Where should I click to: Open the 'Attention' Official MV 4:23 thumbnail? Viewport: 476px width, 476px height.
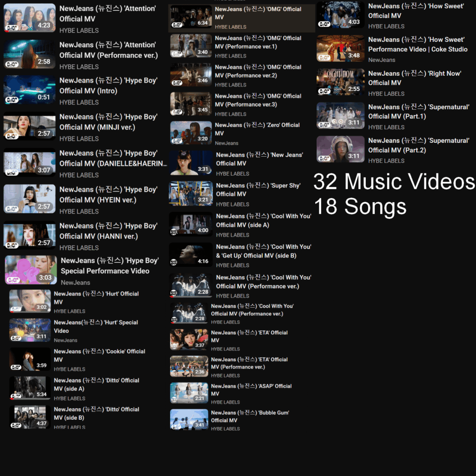coord(29,18)
